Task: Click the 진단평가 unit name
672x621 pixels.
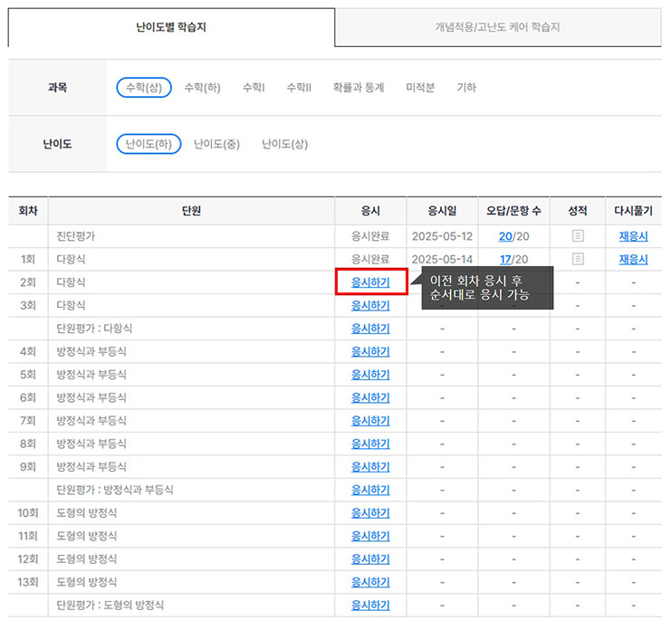Action: click(x=76, y=236)
